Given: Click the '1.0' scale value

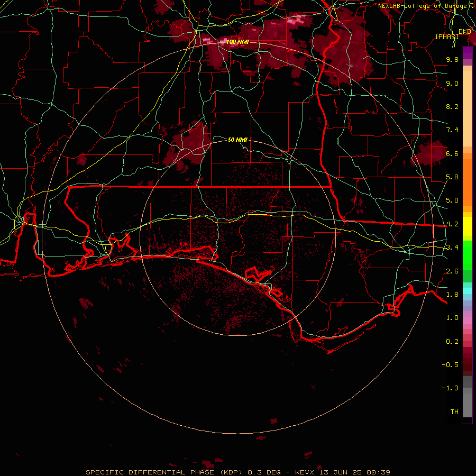Looking at the screenshot, I should 452,318.
